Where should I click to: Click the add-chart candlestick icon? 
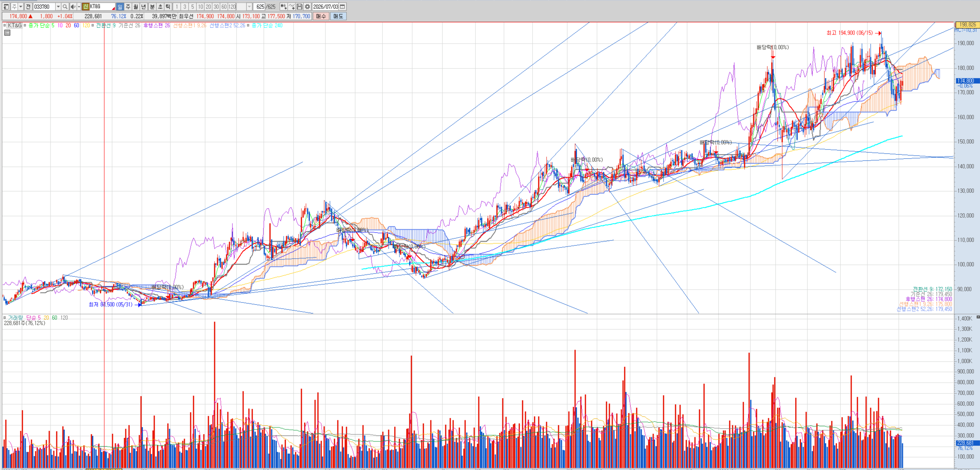[x=283, y=6]
